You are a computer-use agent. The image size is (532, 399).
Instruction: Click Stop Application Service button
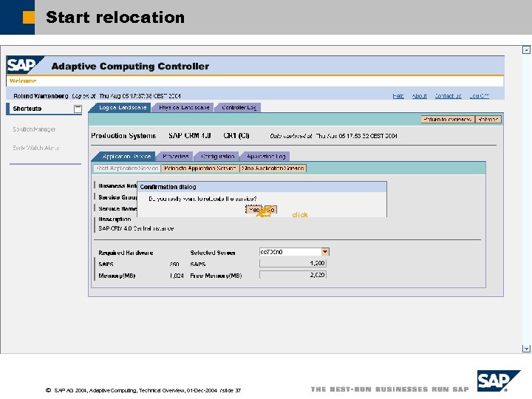[x=273, y=168]
